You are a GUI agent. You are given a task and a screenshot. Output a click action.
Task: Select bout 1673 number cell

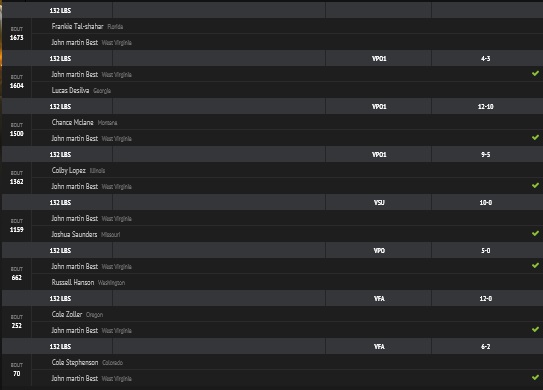[17, 34]
